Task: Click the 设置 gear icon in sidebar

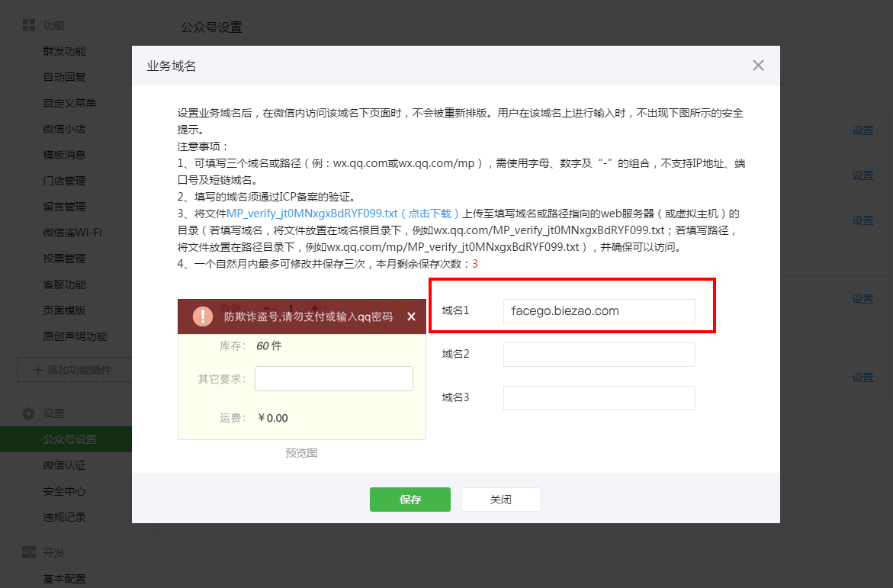Action: click(x=28, y=413)
